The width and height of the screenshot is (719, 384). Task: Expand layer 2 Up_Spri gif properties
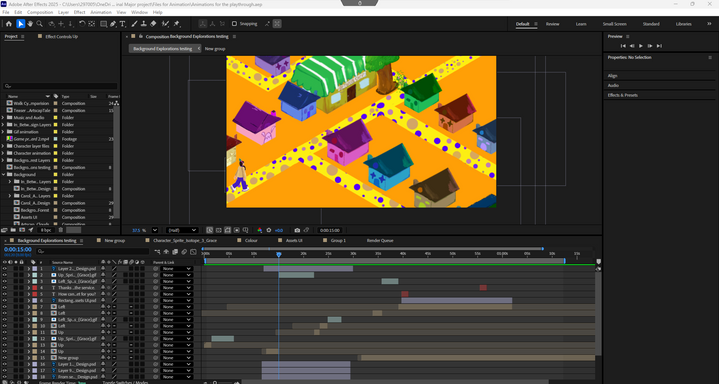click(29, 275)
